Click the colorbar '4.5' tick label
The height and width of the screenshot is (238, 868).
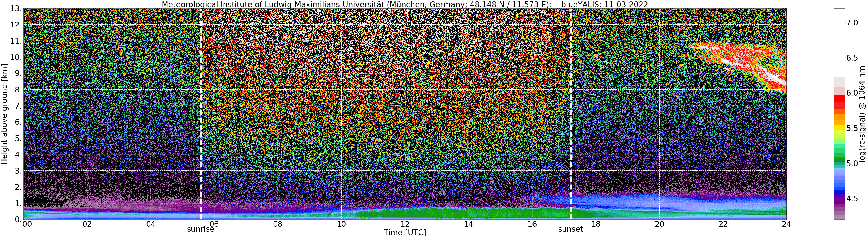click(852, 199)
